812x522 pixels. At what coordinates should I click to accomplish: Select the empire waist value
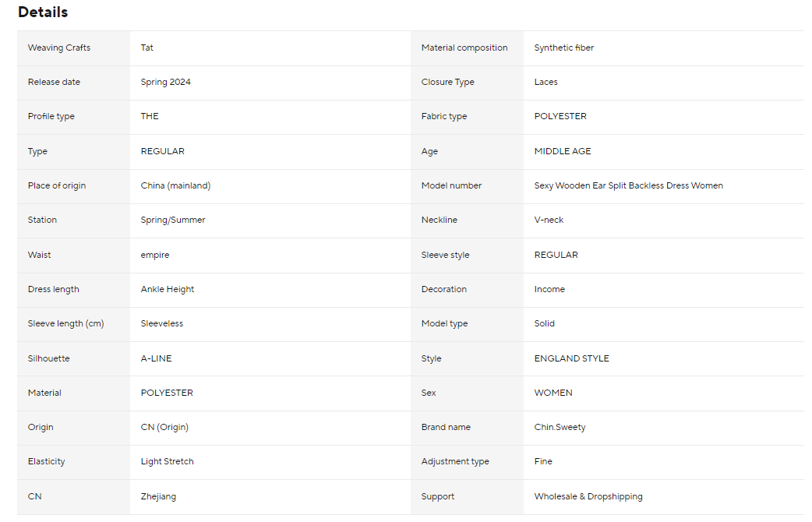pyautogui.click(x=155, y=256)
